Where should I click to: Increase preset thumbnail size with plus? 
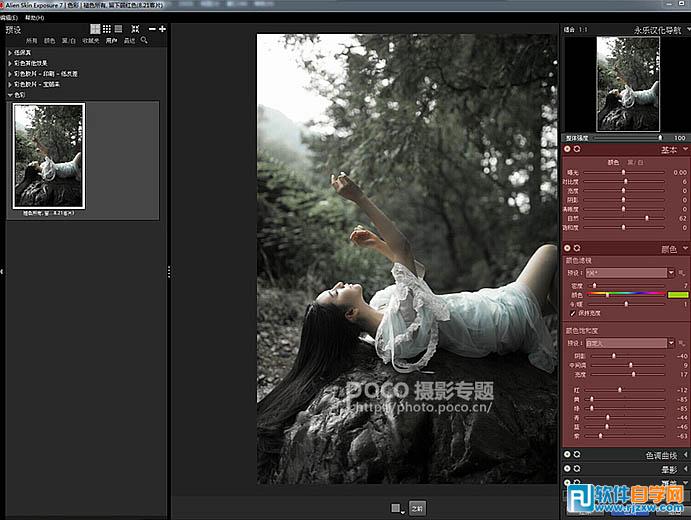163,29
